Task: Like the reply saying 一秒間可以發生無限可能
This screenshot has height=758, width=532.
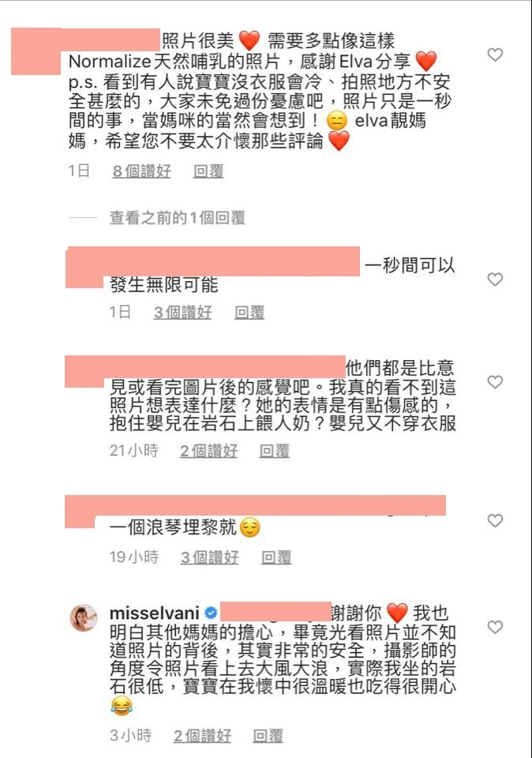Action: pos(495,279)
